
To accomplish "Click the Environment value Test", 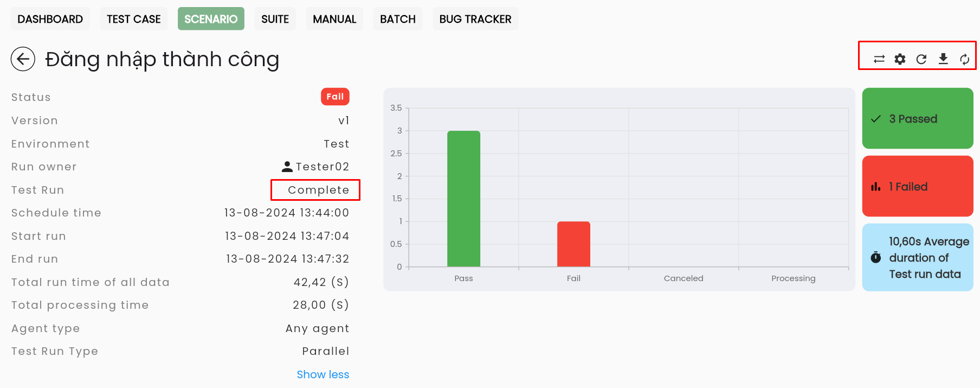I will [337, 144].
